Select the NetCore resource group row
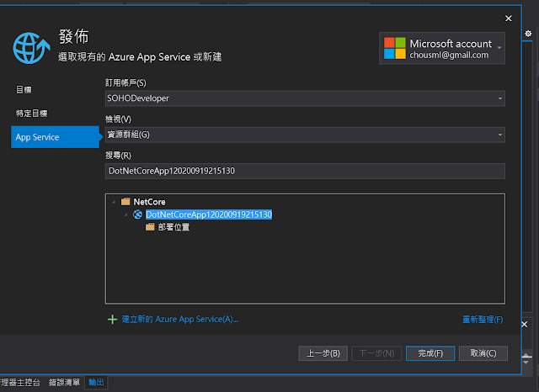Screen dimensions: 539x392 (x=149, y=202)
